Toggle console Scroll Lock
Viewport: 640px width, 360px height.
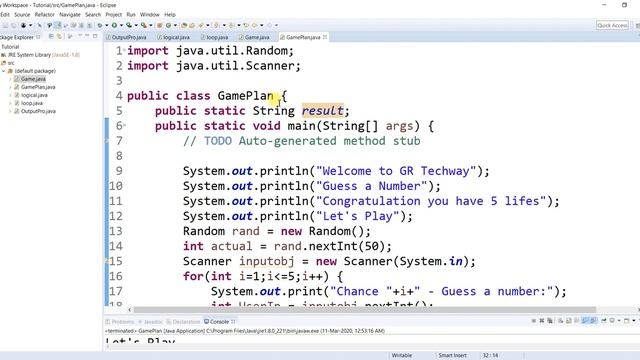pos(569,321)
